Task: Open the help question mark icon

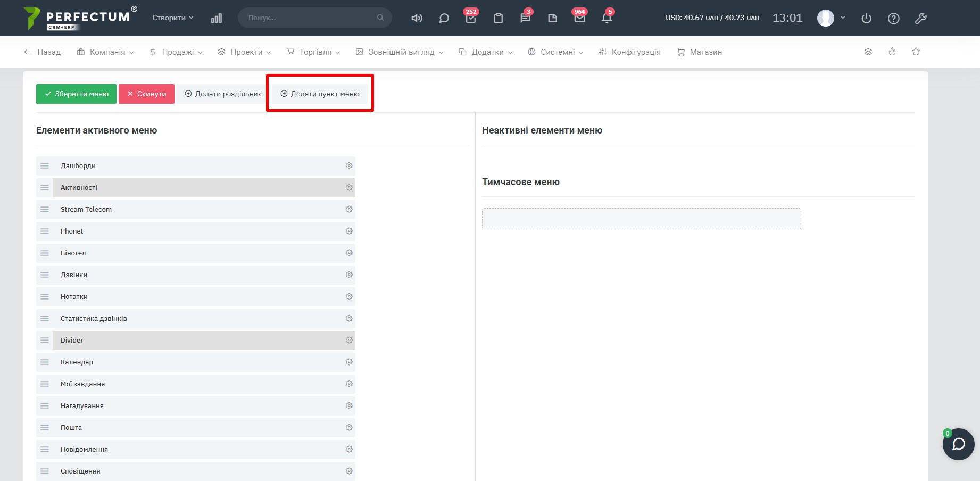Action: [x=893, y=19]
